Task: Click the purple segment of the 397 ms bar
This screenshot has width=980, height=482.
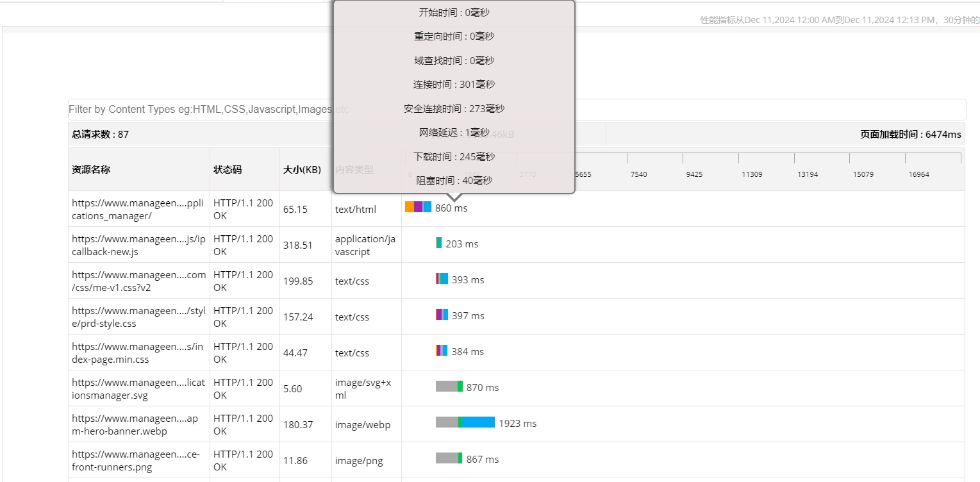Action: 440,315
